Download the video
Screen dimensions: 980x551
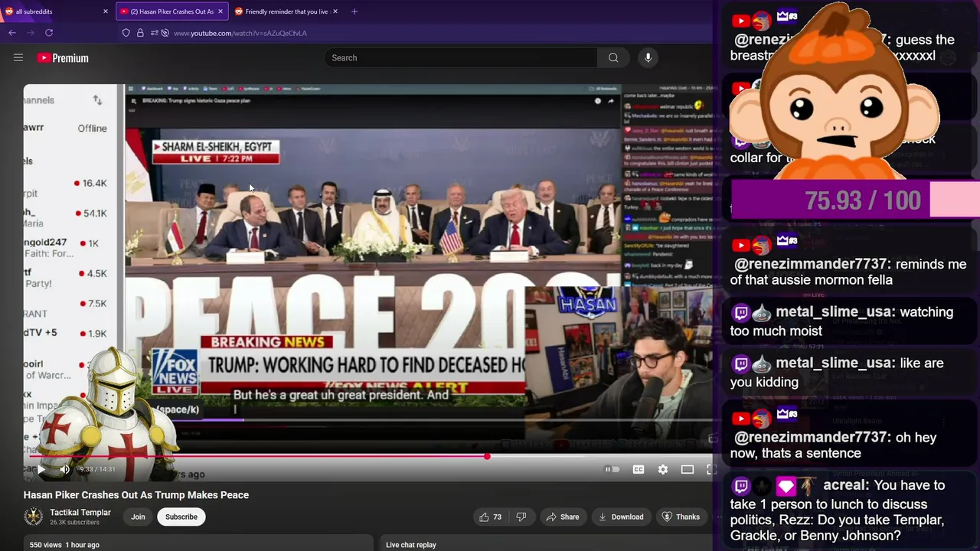[621, 517]
